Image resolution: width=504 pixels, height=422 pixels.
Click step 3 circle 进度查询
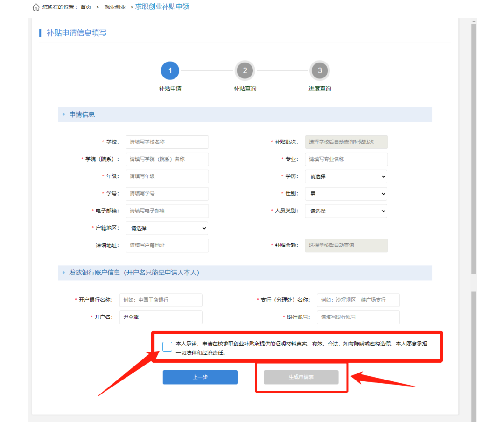320,71
